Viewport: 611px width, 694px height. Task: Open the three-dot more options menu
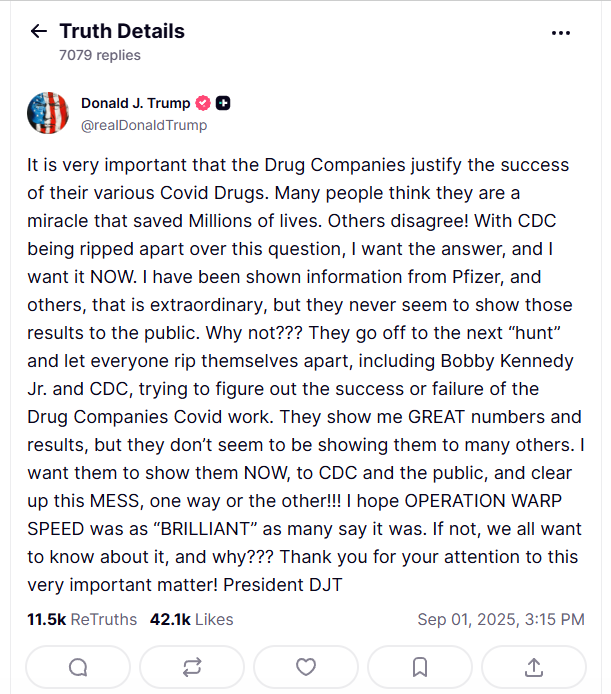point(560,32)
